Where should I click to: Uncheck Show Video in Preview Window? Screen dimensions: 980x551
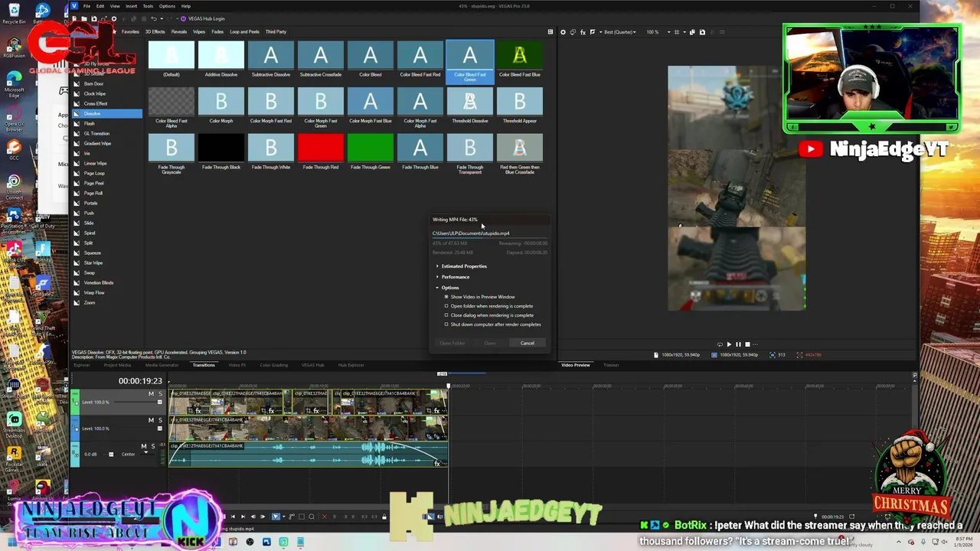click(446, 297)
